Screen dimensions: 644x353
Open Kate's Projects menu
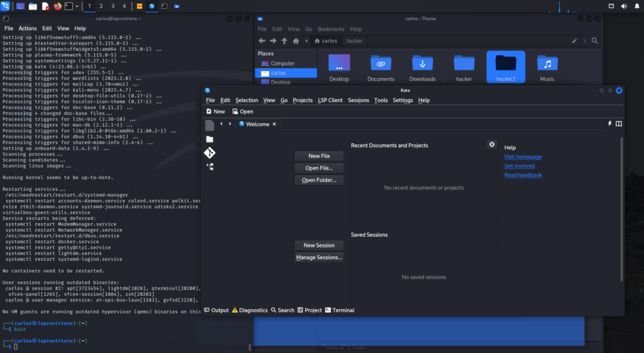pyautogui.click(x=303, y=100)
